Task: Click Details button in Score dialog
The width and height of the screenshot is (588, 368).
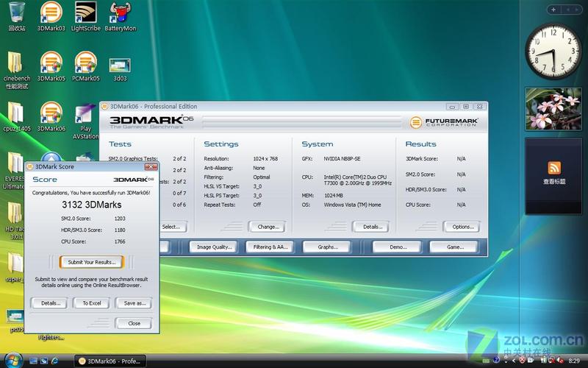Action: pyautogui.click(x=50, y=303)
